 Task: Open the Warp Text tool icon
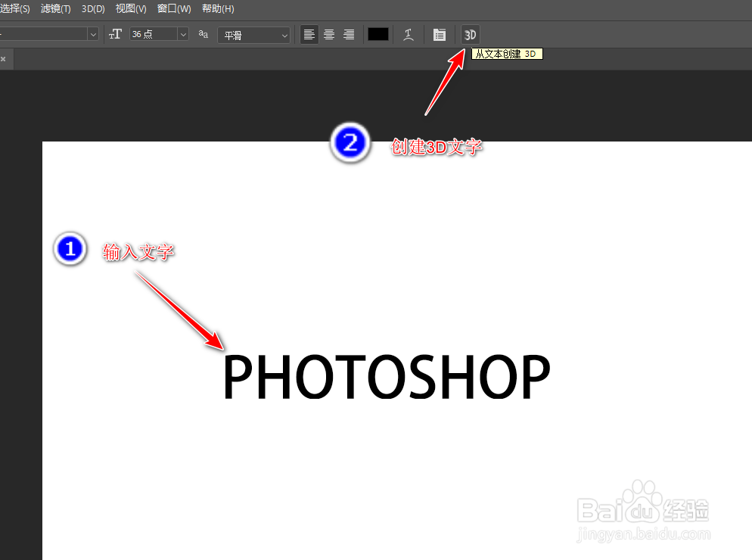point(409,34)
